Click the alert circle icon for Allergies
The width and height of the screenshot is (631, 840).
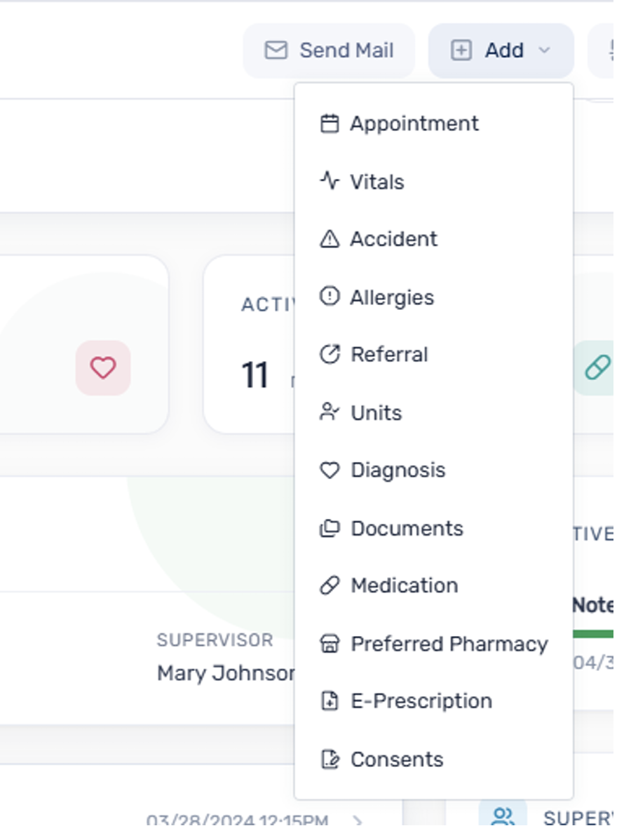(x=330, y=297)
